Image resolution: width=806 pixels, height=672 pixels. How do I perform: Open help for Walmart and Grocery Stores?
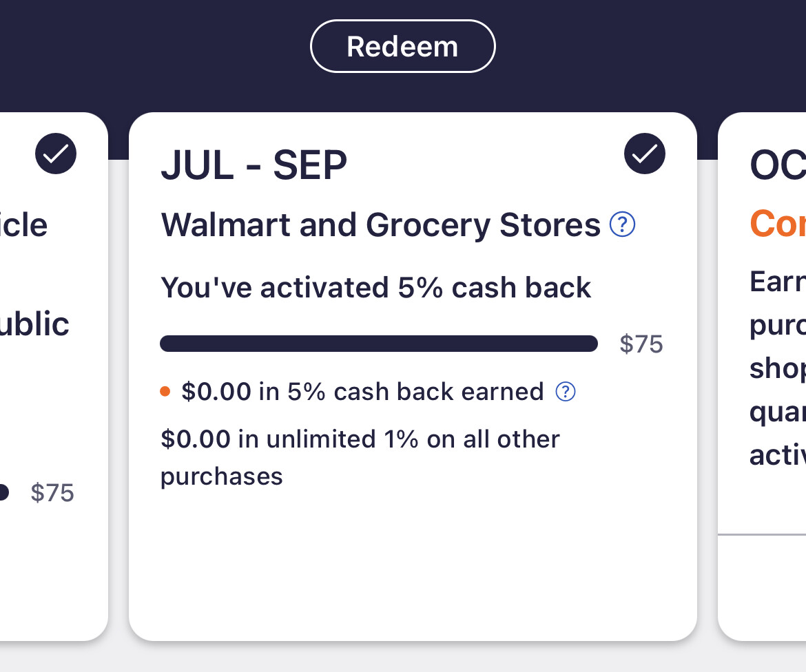(x=623, y=224)
